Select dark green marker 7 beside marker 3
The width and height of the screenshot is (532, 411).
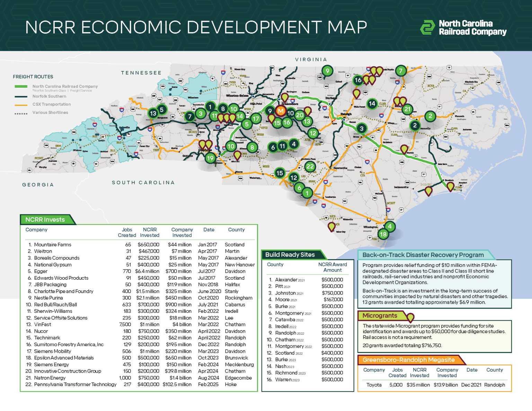click(189, 117)
